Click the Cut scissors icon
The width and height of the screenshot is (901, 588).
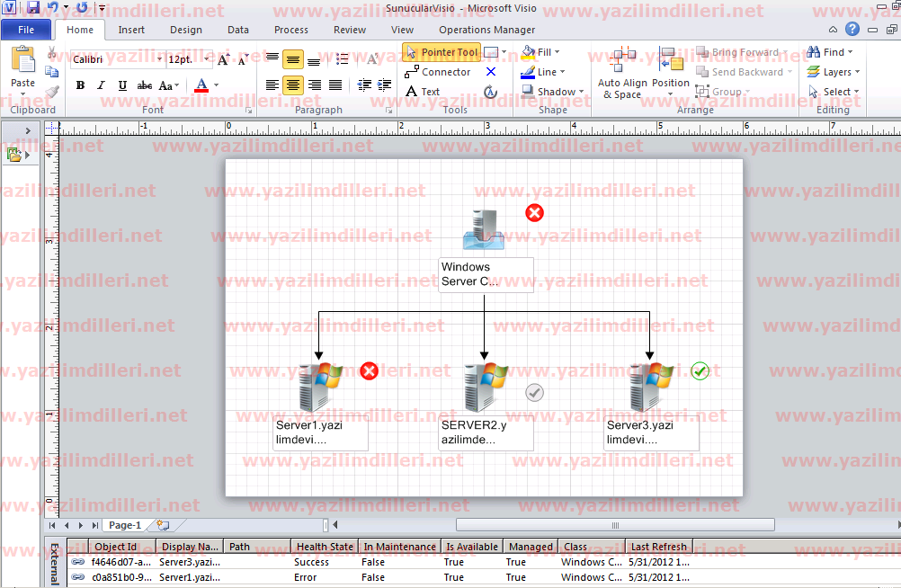coord(52,53)
